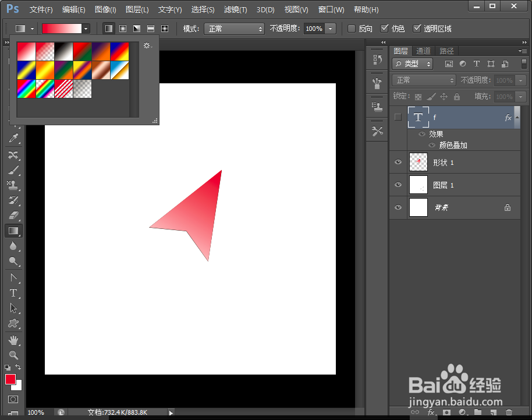Filter layers by shape type
Viewport: 532px width, 420px height.
[x=491, y=63]
